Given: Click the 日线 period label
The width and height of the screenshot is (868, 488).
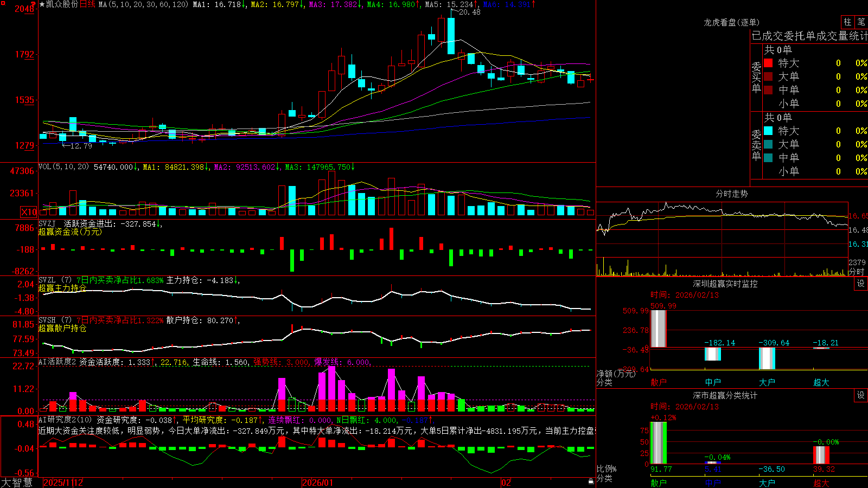Looking at the screenshot, I should [x=87, y=4].
